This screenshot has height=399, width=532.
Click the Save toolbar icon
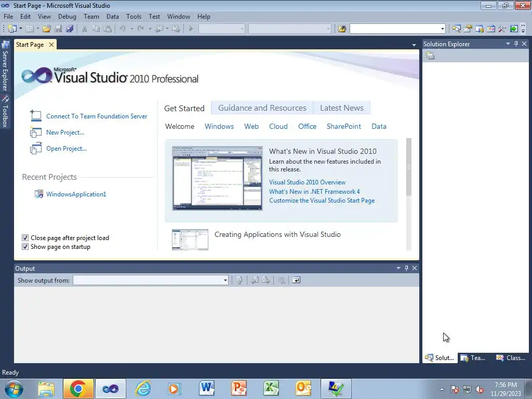point(58,29)
